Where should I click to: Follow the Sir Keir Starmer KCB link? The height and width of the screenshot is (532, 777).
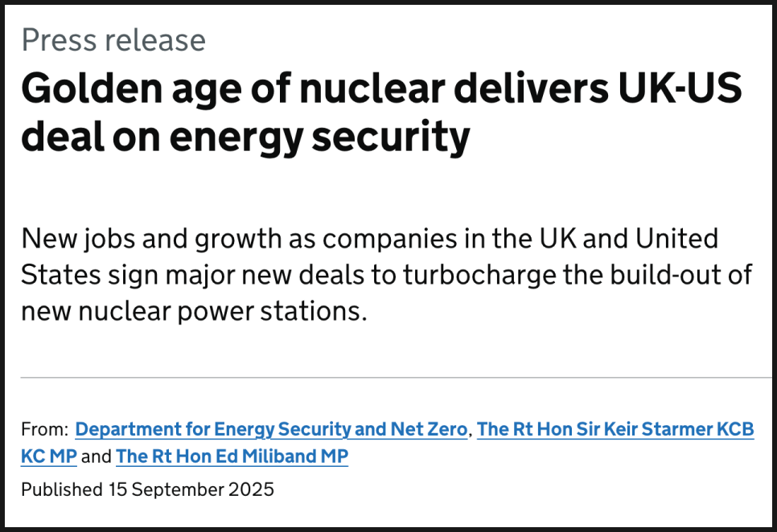coord(615,429)
